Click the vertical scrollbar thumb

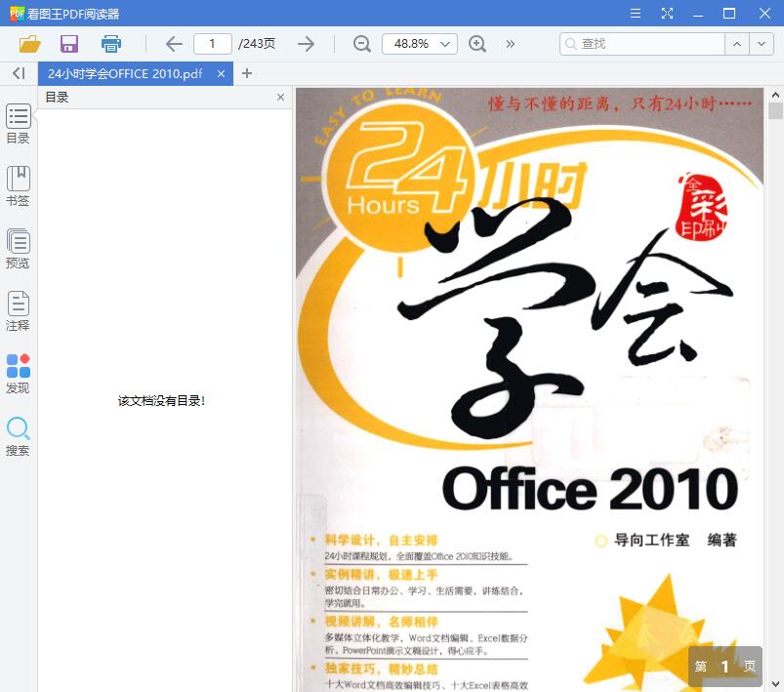[x=775, y=111]
